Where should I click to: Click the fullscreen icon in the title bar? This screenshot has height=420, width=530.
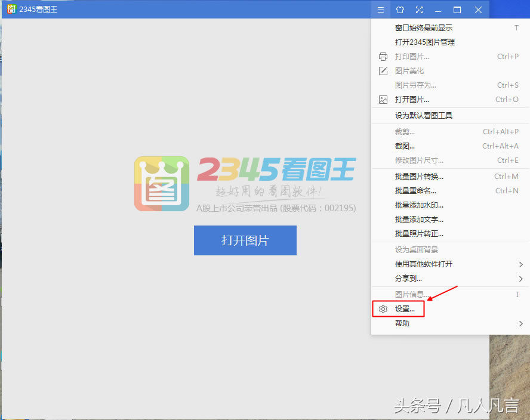(418, 10)
